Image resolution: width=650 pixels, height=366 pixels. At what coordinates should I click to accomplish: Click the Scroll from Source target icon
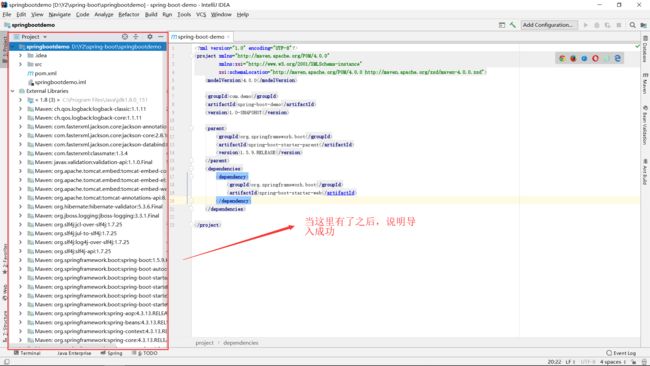125,36
